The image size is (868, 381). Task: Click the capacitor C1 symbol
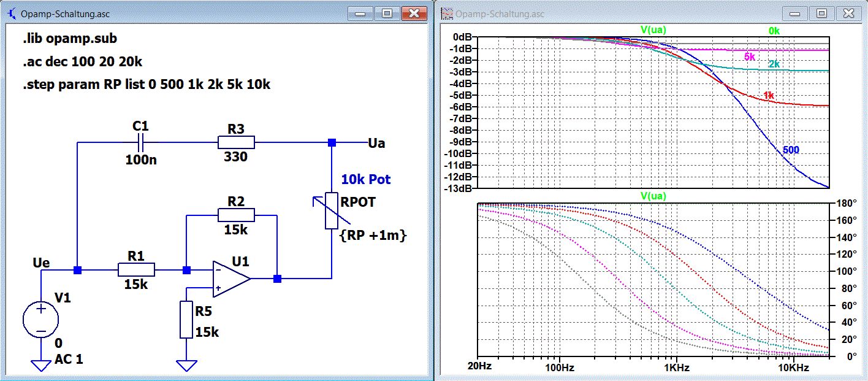coord(140,143)
